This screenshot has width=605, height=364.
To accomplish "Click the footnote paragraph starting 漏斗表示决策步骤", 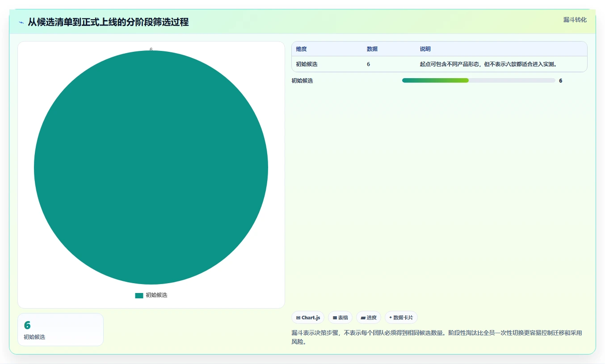I will 437,337.
